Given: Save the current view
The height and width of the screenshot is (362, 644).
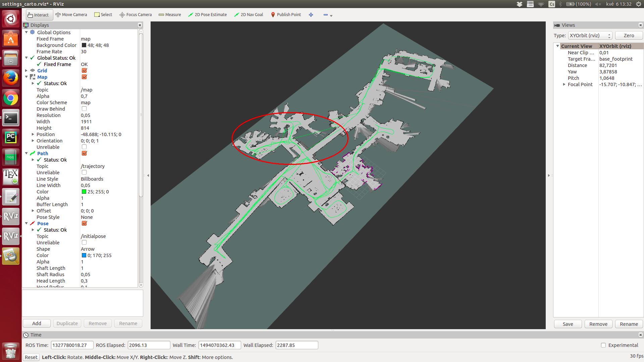Looking at the screenshot, I should (568, 324).
